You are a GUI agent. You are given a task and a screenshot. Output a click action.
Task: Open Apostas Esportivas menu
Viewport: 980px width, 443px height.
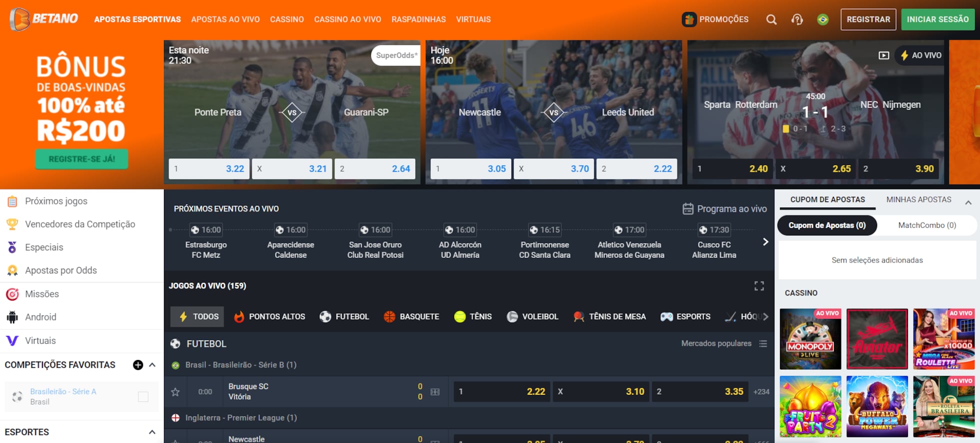(x=137, y=19)
